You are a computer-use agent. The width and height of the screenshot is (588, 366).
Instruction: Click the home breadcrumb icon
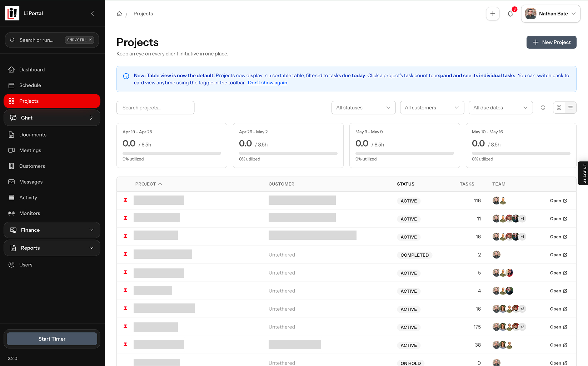(119, 14)
